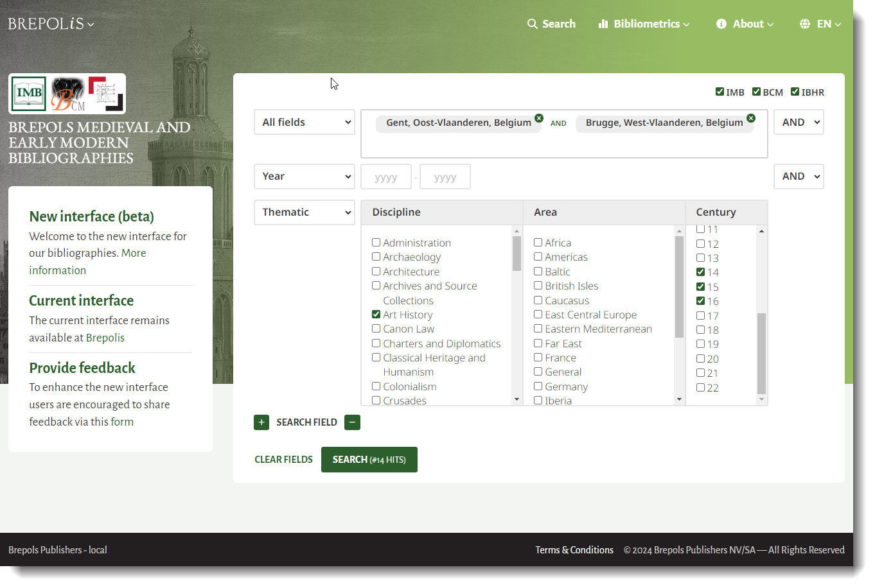Click the CLEAR FIELDS button

[x=283, y=459]
